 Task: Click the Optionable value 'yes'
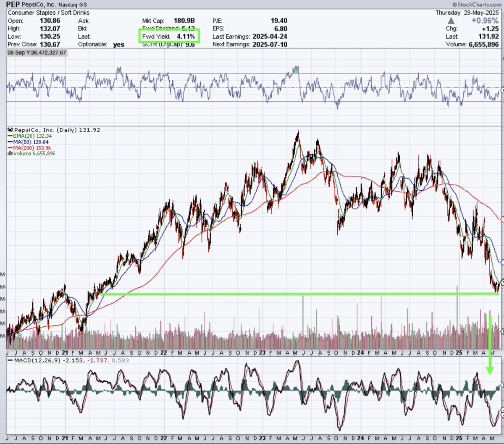(x=119, y=45)
